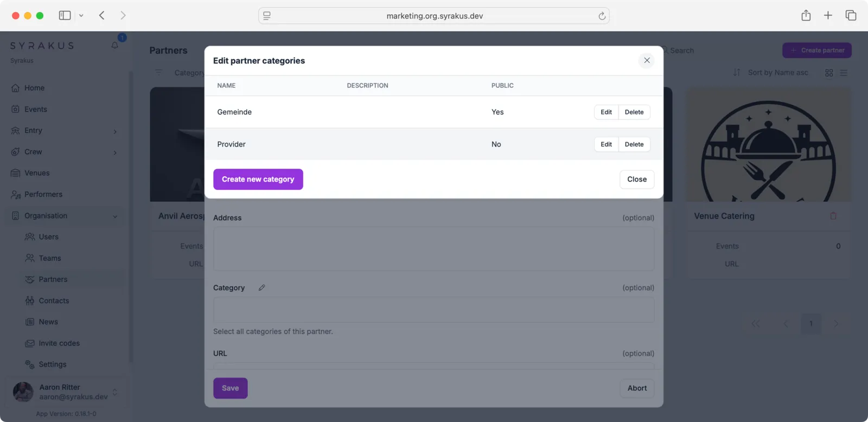Go to Venues in sidebar
The width and height of the screenshot is (868, 422).
tap(37, 173)
